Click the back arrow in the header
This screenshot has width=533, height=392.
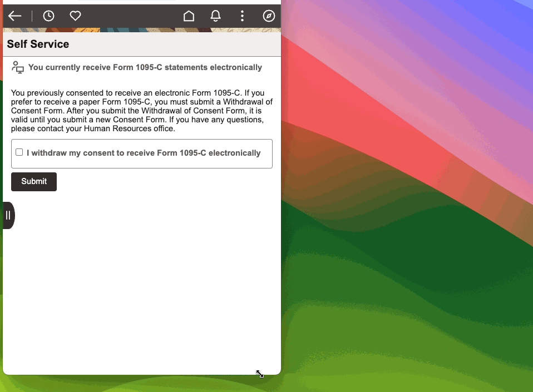coord(15,16)
